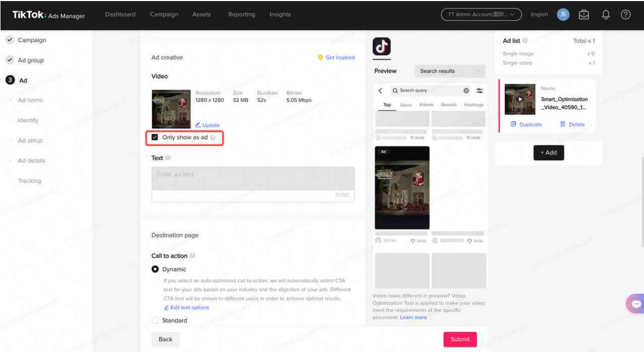Click the Campaign step checkmark icon
644x352 pixels.
coord(10,40)
